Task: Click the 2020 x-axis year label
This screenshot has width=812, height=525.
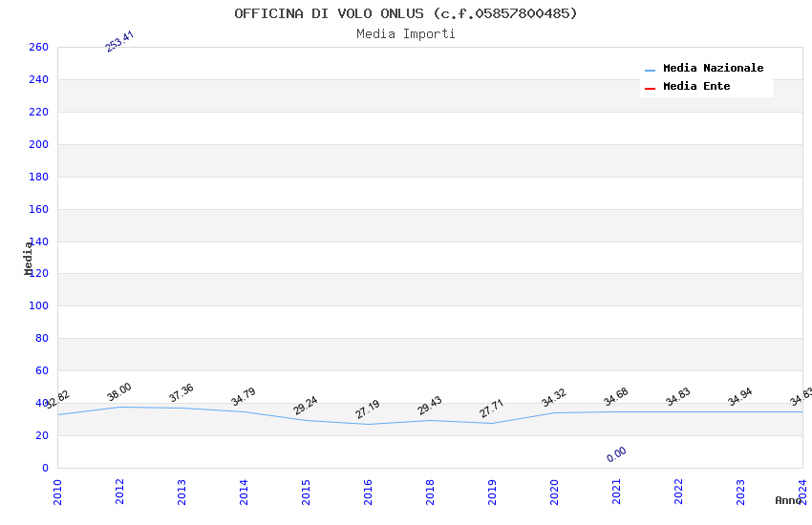Action: (555, 492)
